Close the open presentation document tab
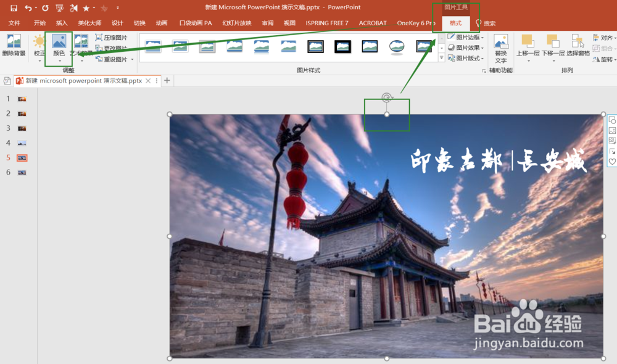617x364 pixels. coord(148,80)
